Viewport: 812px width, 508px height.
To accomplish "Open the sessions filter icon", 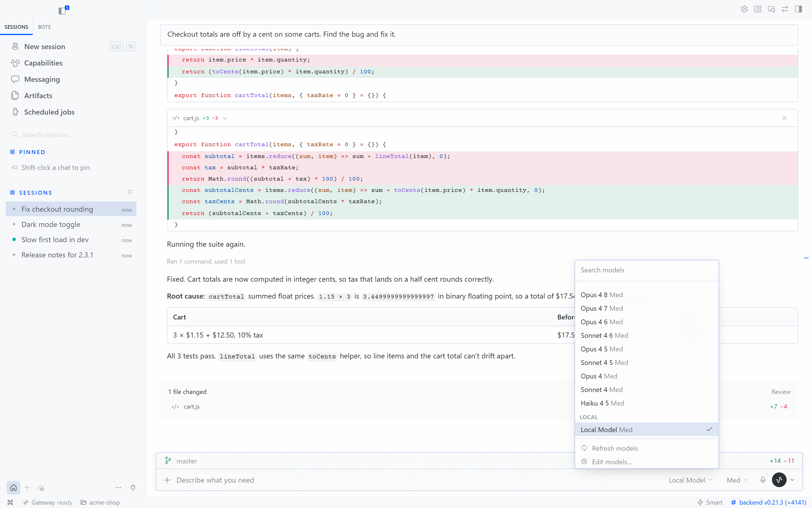I will point(129,192).
